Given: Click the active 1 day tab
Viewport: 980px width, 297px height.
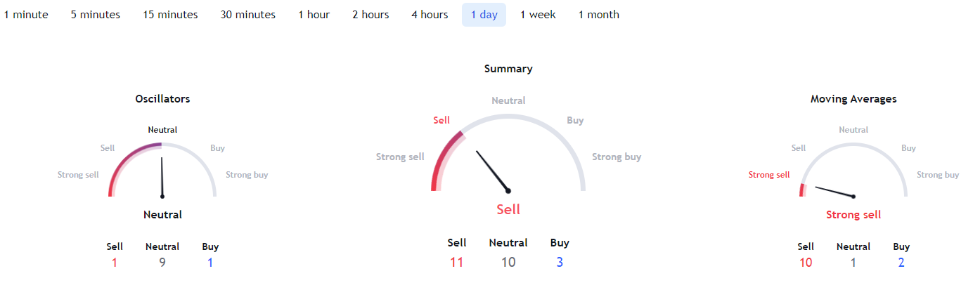Looking at the screenshot, I should pyautogui.click(x=484, y=15).
